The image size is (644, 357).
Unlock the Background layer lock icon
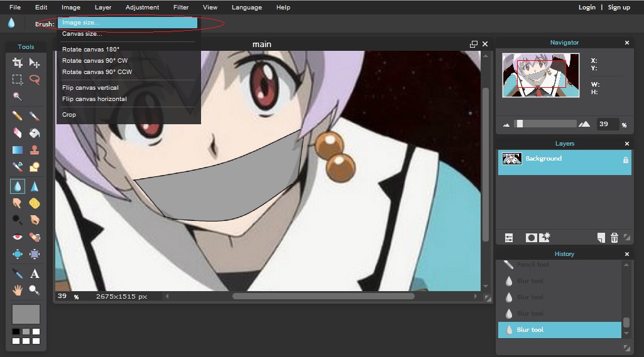coord(626,160)
